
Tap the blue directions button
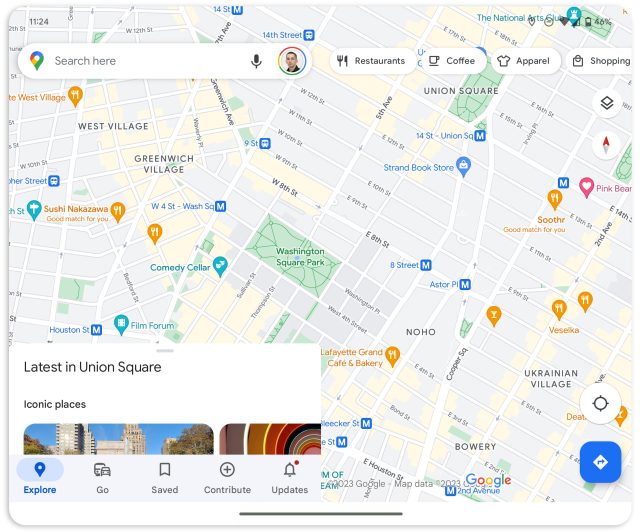pyautogui.click(x=600, y=462)
